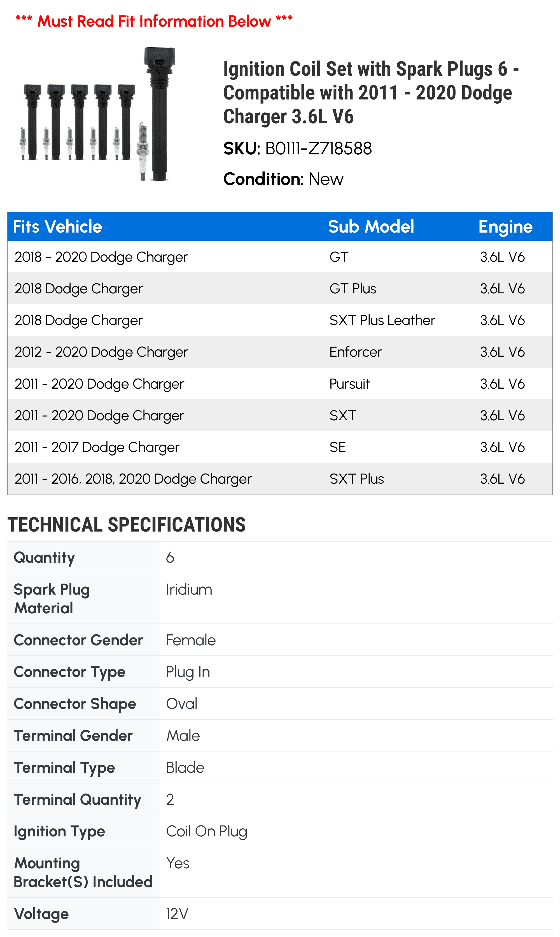Select the Pursuit sub model row
The image size is (560, 937).
(x=280, y=384)
